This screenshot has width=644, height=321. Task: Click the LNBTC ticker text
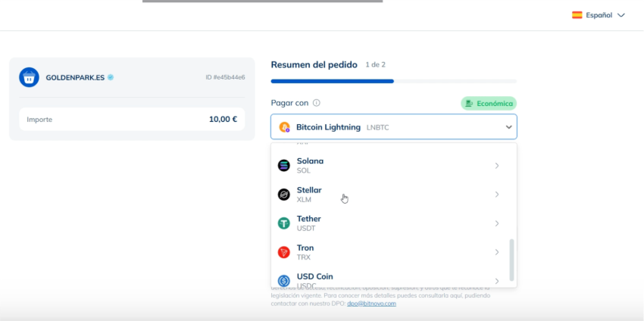[378, 128]
